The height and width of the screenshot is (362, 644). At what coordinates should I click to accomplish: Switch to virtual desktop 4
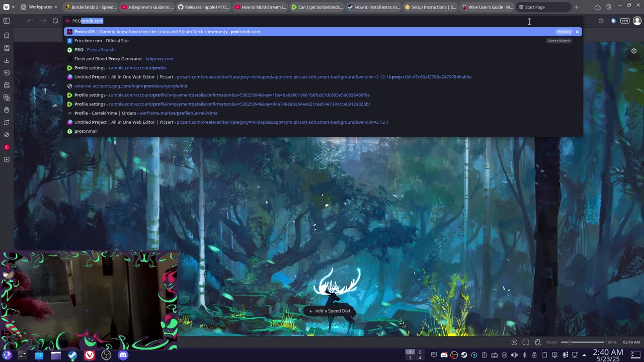tap(420, 358)
